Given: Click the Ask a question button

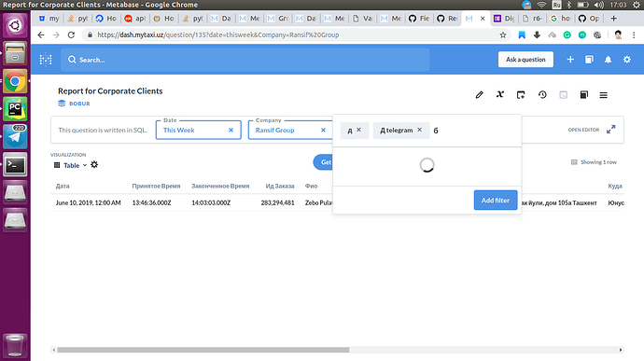Looking at the screenshot, I should pos(525,60).
